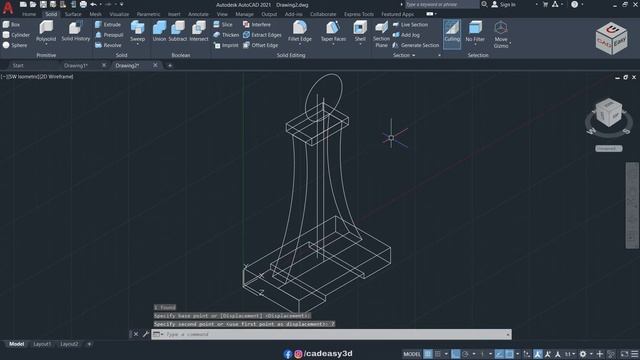Select the Sphere primitive tool
The width and height of the screenshot is (640, 360).
[x=15, y=45]
